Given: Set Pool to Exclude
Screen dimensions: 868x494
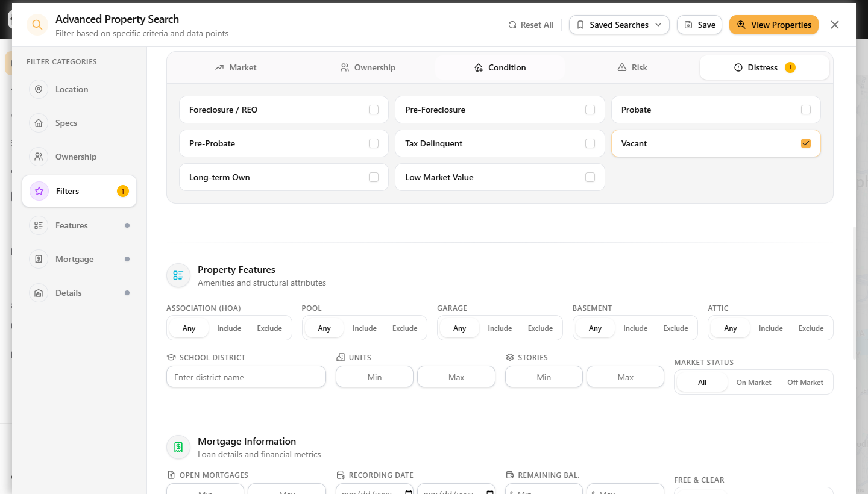Looking at the screenshot, I should pyautogui.click(x=405, y=328).
